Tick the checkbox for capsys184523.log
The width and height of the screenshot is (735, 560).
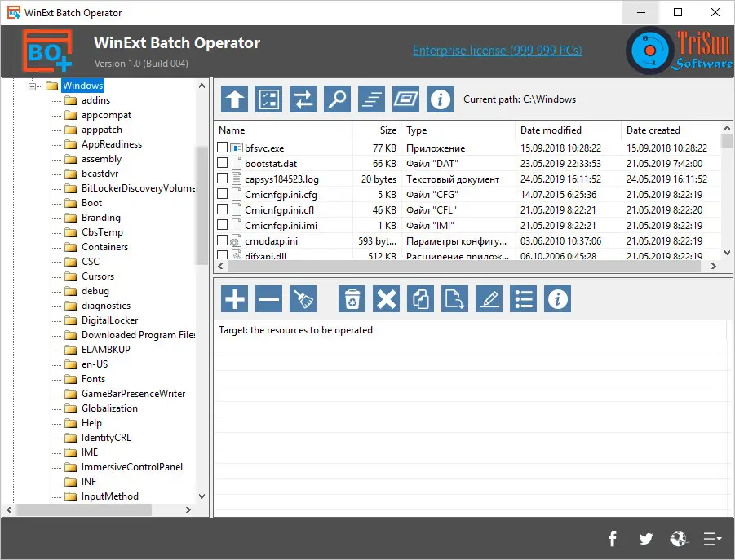click(x=222, y=179)
